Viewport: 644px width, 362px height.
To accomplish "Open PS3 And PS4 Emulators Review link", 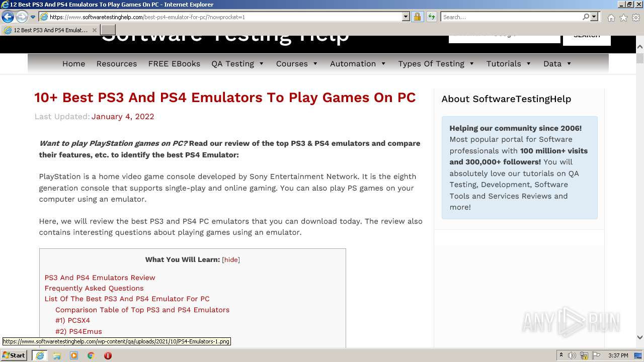I will tap(100, 278).
